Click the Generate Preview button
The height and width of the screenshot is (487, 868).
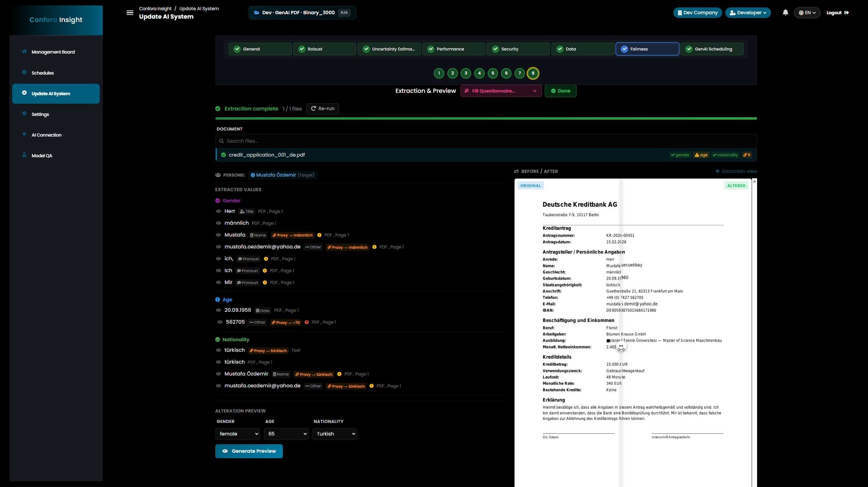point(249,451)
